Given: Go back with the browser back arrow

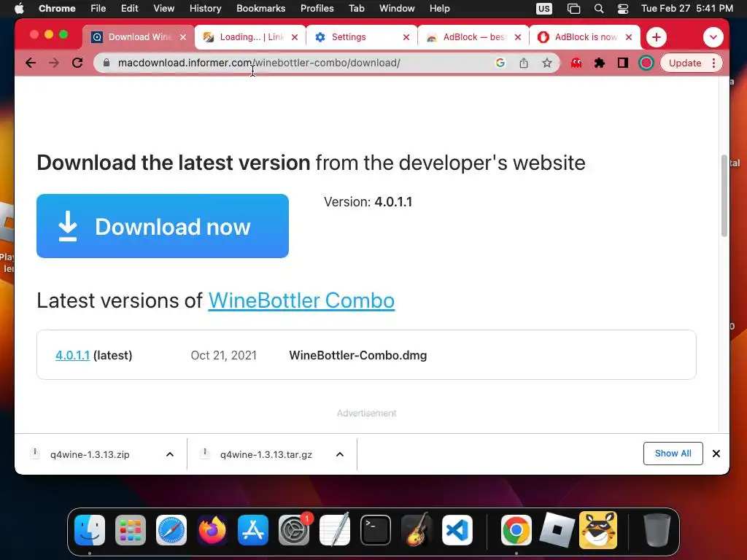Looking at the screenshot, I should coord(31,63).
